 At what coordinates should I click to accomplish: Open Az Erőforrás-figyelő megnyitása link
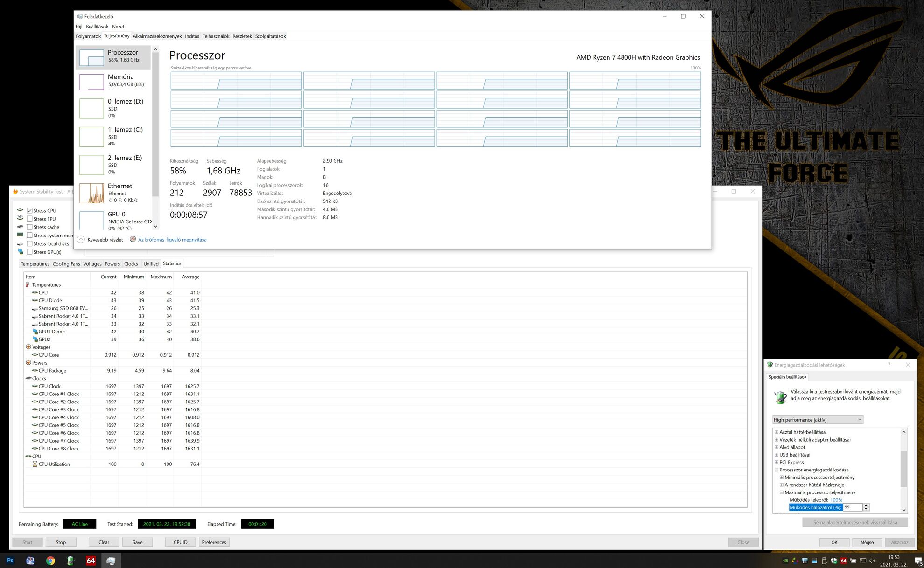pos(172,240)
